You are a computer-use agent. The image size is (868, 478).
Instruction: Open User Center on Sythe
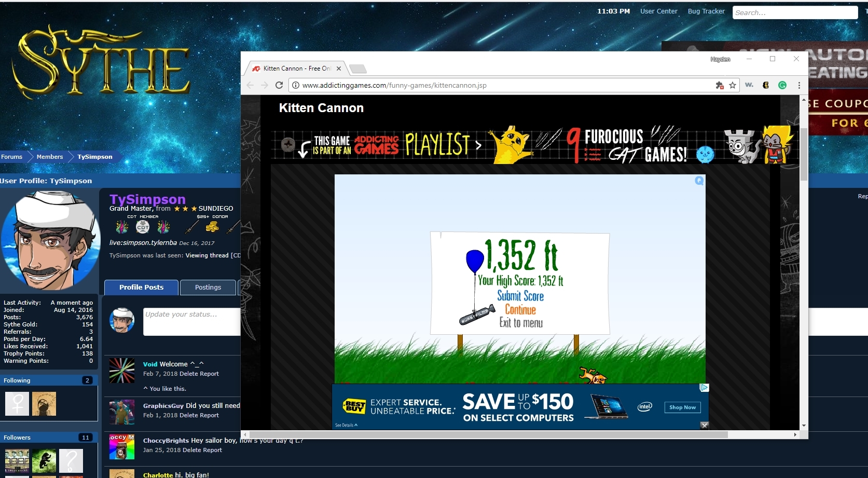[x=658, y=11]
